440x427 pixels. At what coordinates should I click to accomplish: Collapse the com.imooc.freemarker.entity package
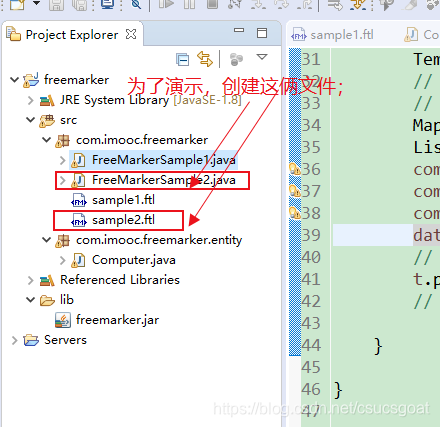pos(46,240)
